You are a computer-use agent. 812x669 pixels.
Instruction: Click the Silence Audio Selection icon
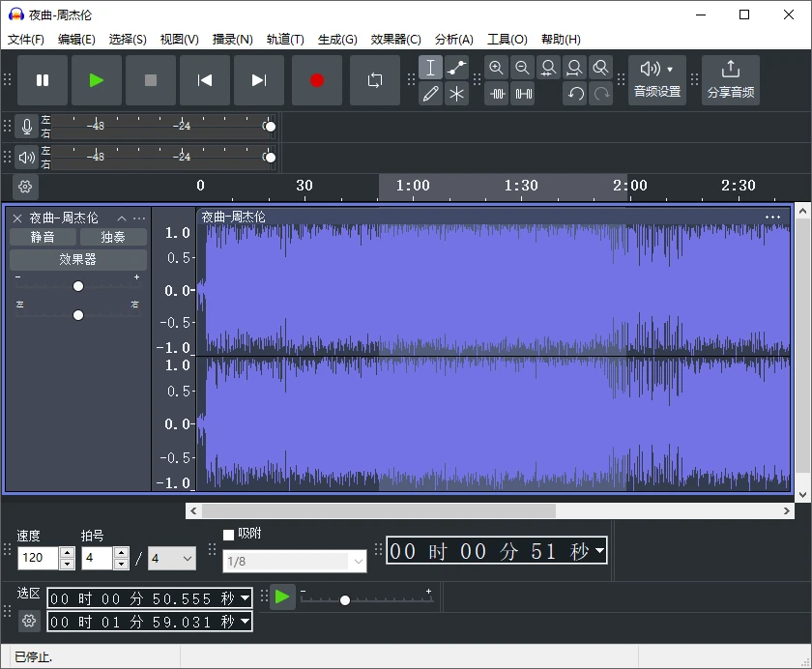pyautogui.click(x=523, y=94)
